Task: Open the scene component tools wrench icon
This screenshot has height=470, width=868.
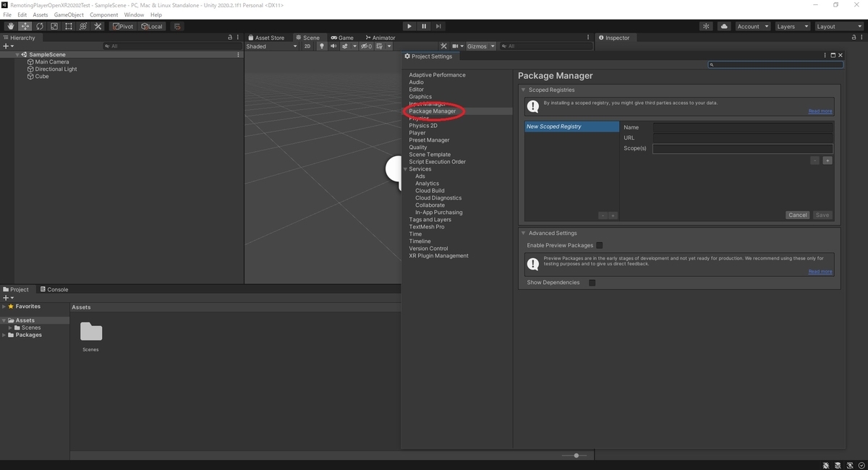Action: (x=444, y=46)
